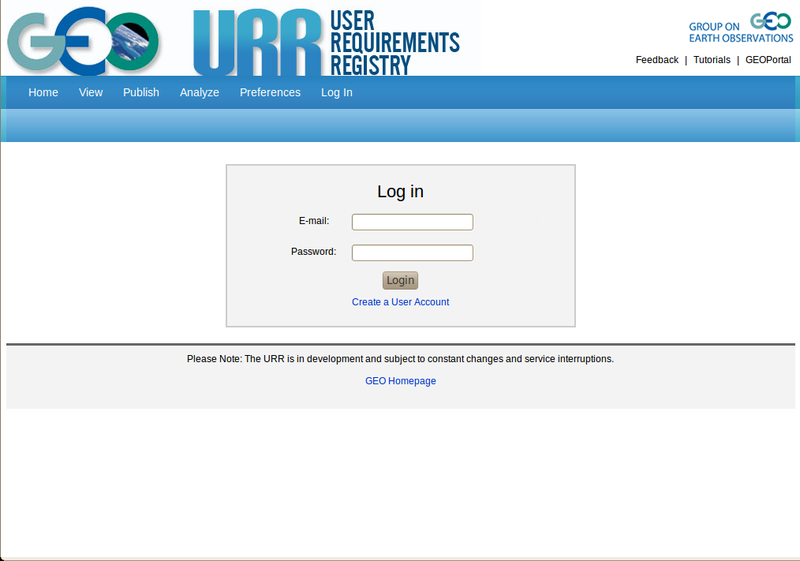Open the Publish menu

pyautogui.click(x=141, y=92)
